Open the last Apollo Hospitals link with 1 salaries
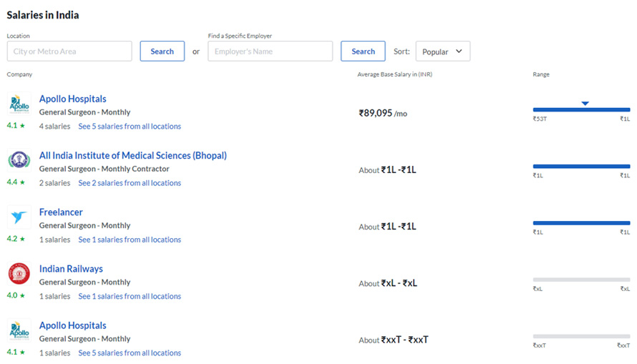The image size is (637, 364). click(x=73, y=325)
